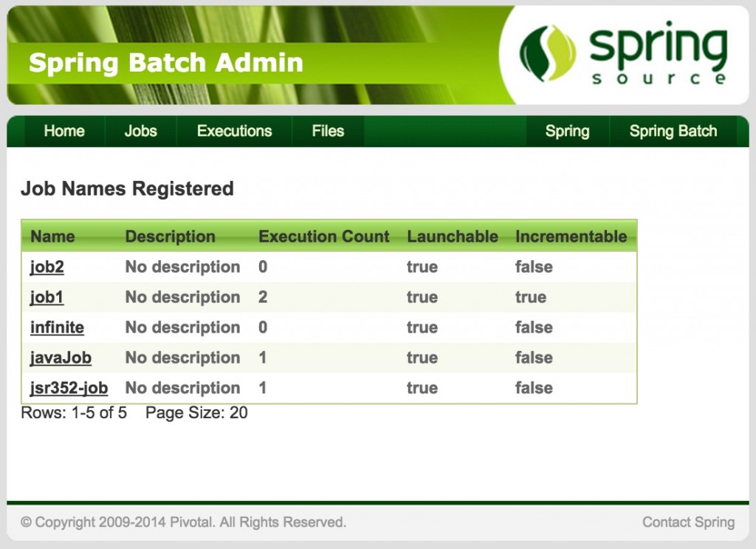Navigate to the Home tab
756x549 pixels.
63,131
